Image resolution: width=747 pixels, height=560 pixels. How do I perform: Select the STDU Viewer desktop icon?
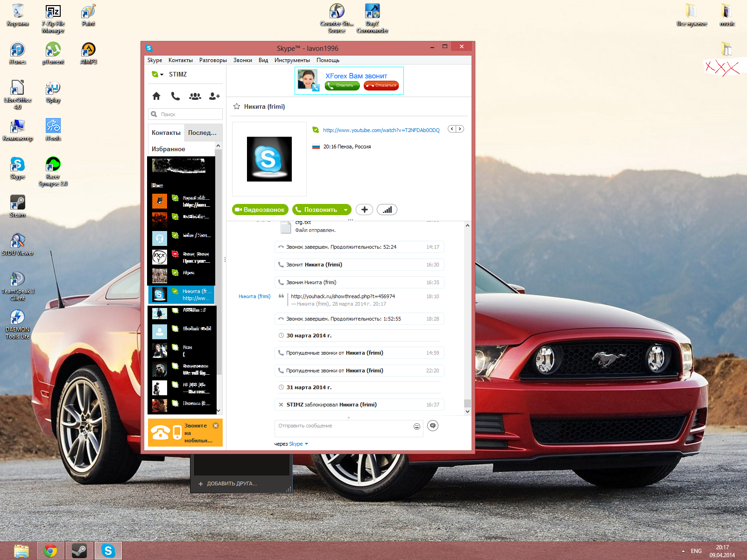[18, 245]
